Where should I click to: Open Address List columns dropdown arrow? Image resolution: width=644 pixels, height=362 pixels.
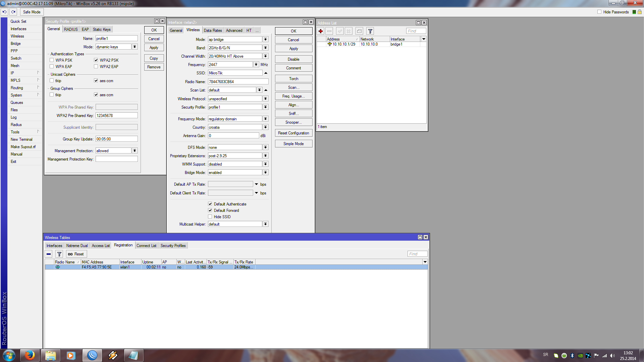point(424,39)
